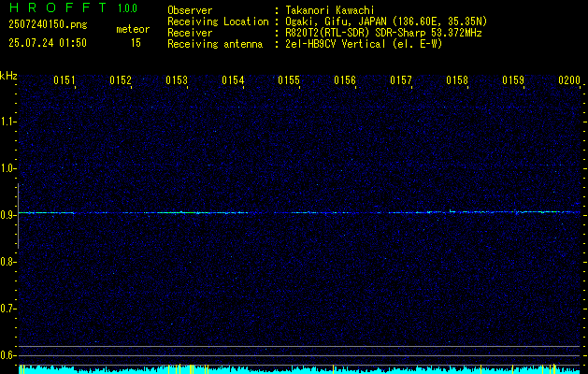This screenshot has width=588, height=374.
Task: Click antenna text 2el-HB9CV Vertical
Action: tap(336, 44)
